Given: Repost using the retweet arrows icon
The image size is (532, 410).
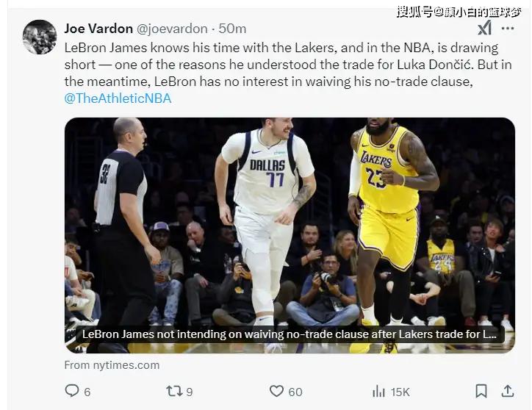Looking at the screenshot, I should coord(174,391).
